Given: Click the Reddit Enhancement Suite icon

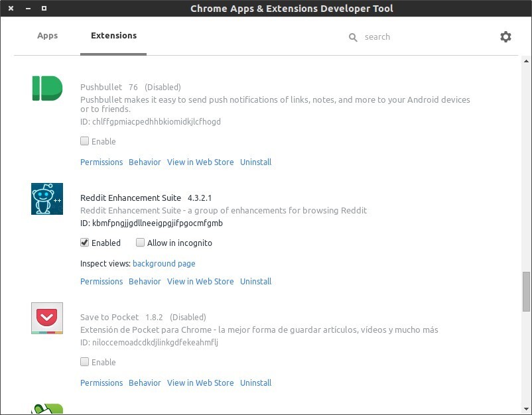Looking at the screenshot, I should 46,198.
